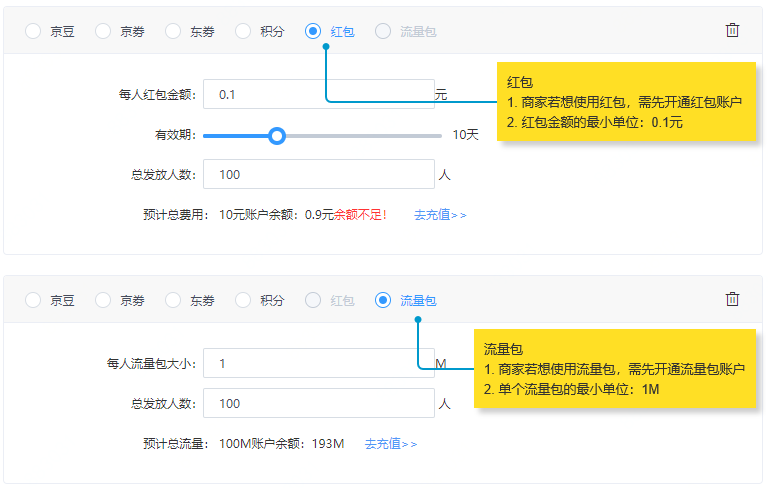Choose 京券 option in the 流量包 panel
The width and height of the screenshot is (768, 488).
coord(103,300)
